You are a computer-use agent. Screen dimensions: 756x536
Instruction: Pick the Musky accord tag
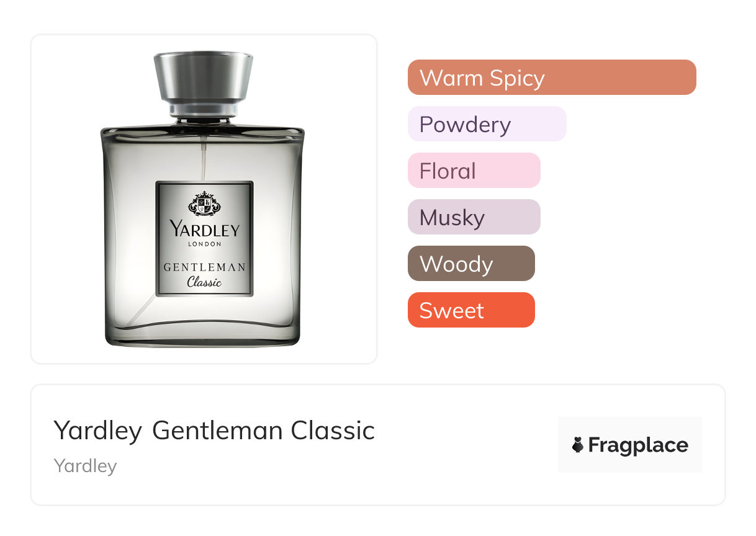pyautogui.click(x=474, y=217)
